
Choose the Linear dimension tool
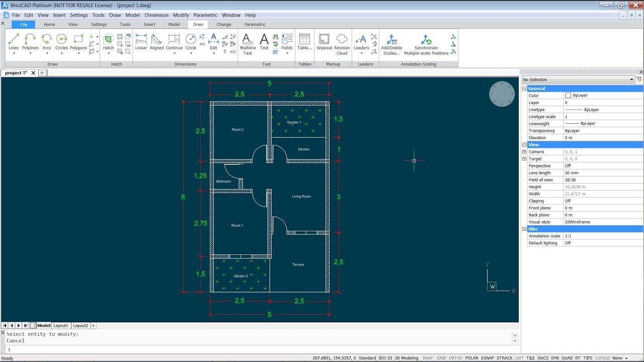click(141, 42)
